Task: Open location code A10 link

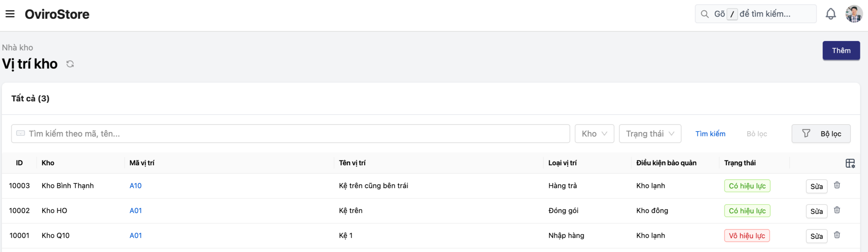Action: coord(136,186)
